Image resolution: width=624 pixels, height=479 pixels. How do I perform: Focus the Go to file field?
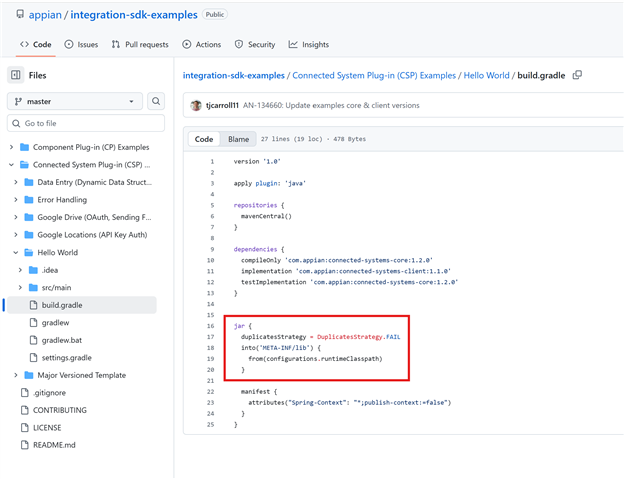point(86,123)
